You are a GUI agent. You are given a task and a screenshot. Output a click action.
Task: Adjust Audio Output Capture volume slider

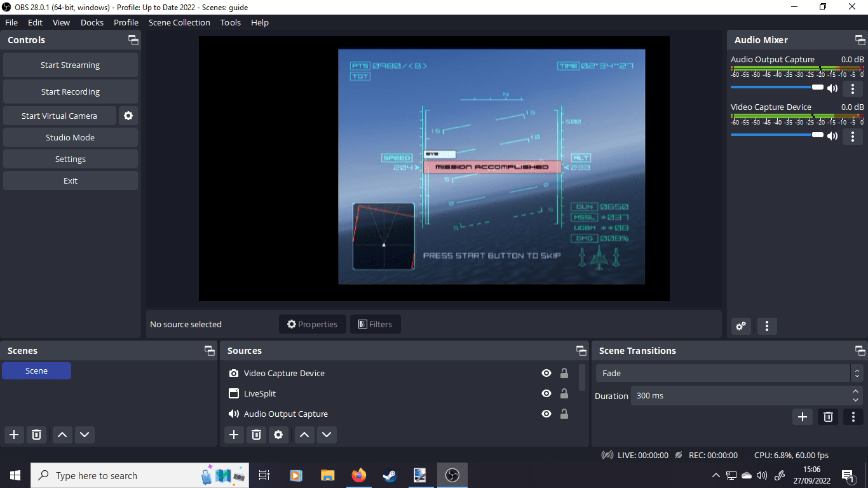tap(777, 87)
